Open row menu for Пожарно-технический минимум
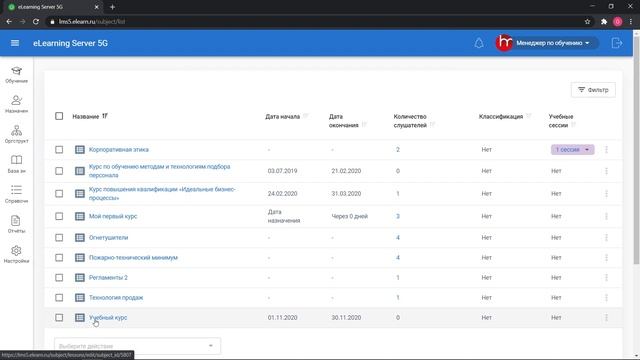The width and height of the screenshot is (640, 360). 606,258
